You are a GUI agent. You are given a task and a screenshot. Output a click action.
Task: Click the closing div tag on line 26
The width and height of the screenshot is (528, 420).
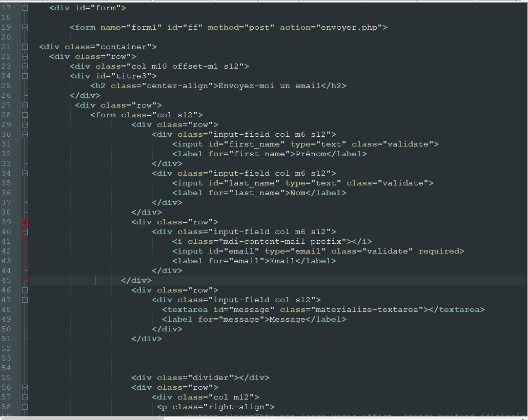click(85, 96)
